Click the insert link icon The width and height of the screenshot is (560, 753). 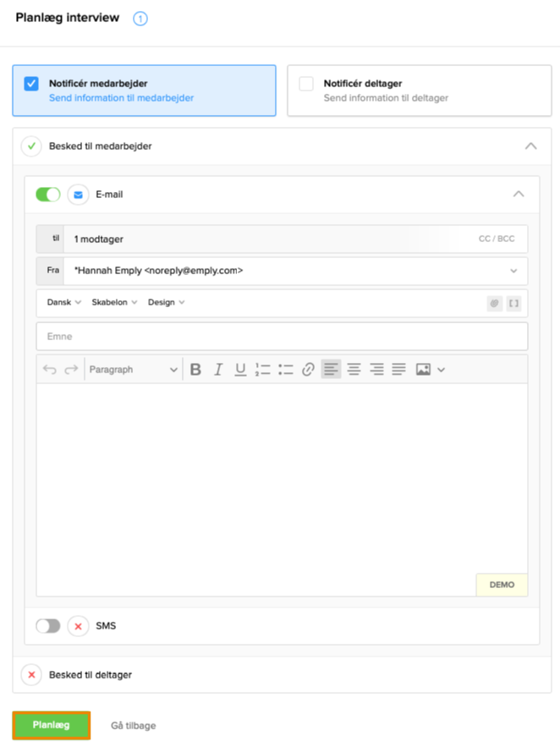309,370
